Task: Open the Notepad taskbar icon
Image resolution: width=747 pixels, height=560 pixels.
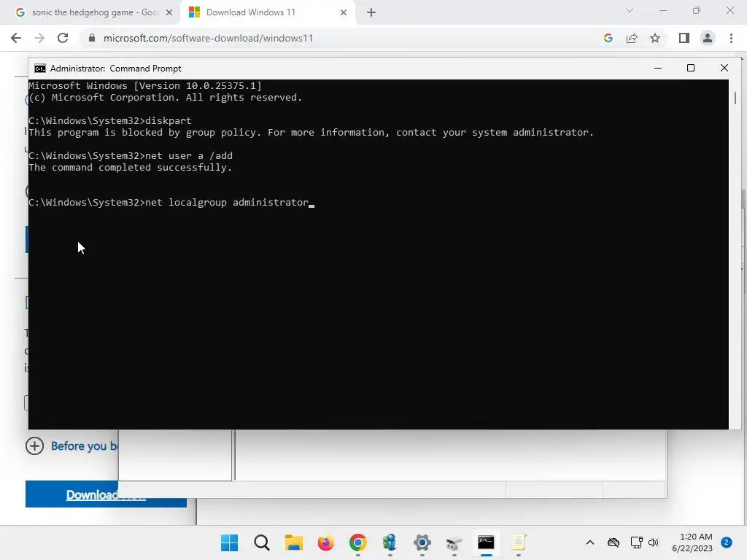Action: [519, 542]
